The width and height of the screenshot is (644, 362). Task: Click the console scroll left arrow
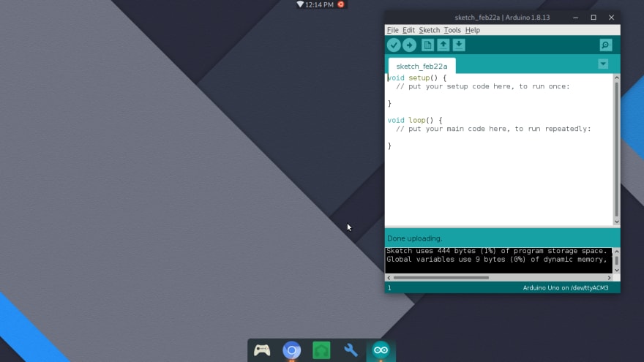(389, 278)
